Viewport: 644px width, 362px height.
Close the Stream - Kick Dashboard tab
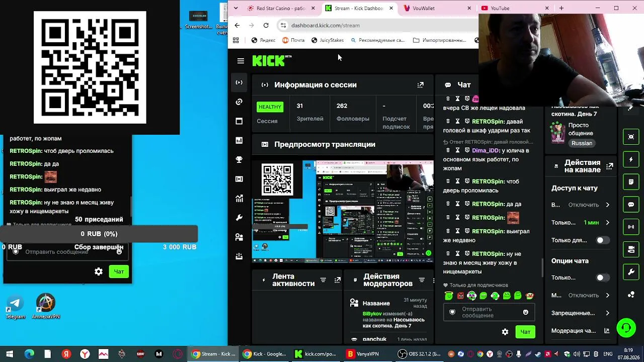click(x=391, y=8)
